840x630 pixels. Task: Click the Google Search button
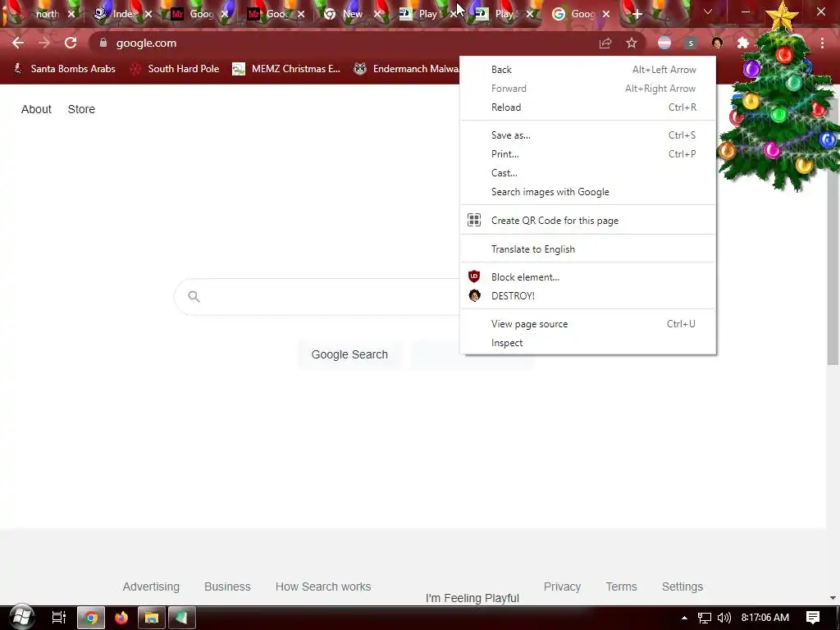(349, 354)
